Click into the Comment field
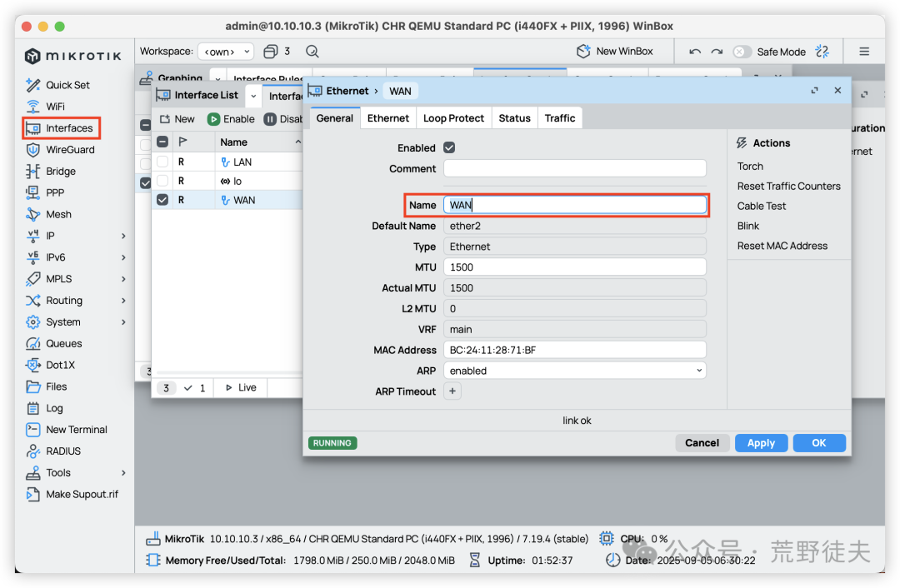 point(574,169)
